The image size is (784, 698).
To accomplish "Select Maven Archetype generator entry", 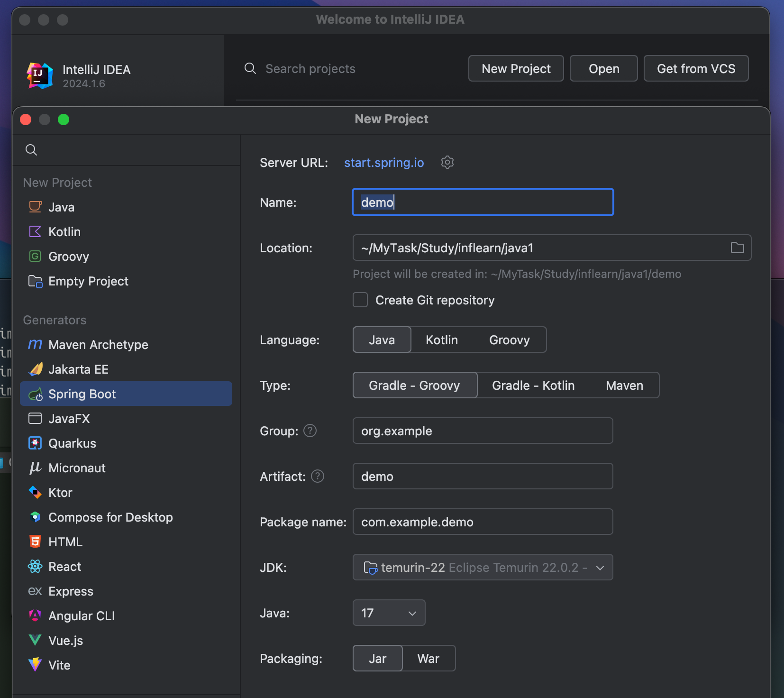I will 126,344.
